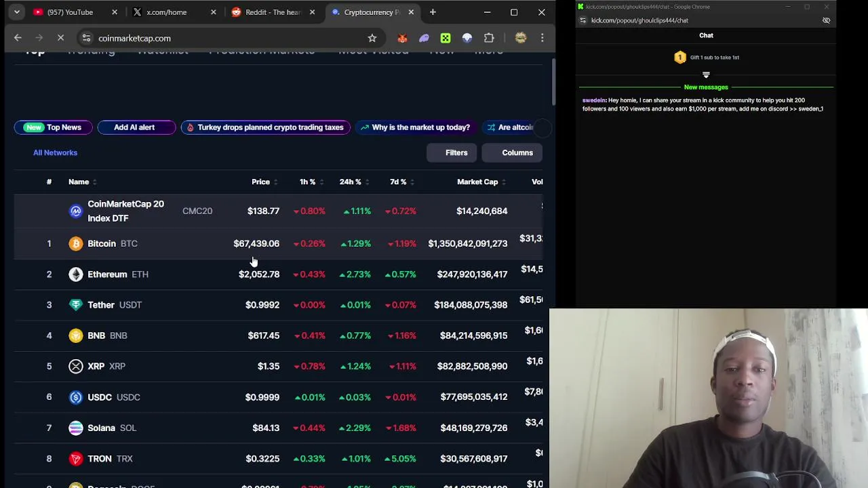868x488 pixels.
Task: Select the All Networks filter
Action: pyautogui.click(x=55, y=152)
